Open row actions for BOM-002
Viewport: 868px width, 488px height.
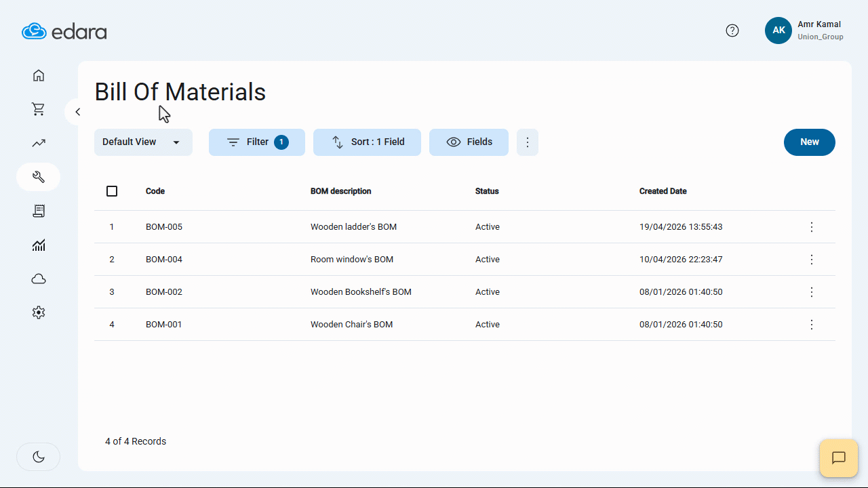point(812,292)
